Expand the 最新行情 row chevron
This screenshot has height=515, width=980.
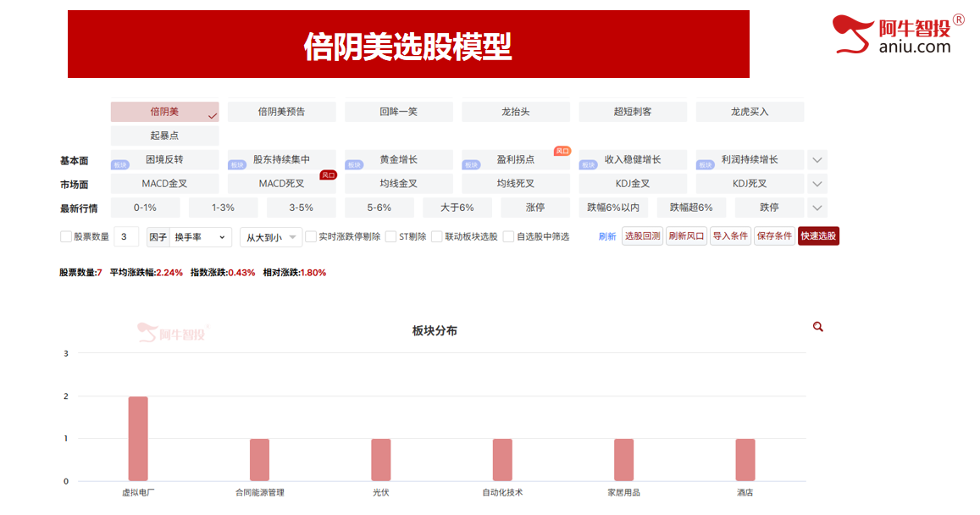click(x=817, y=208)
